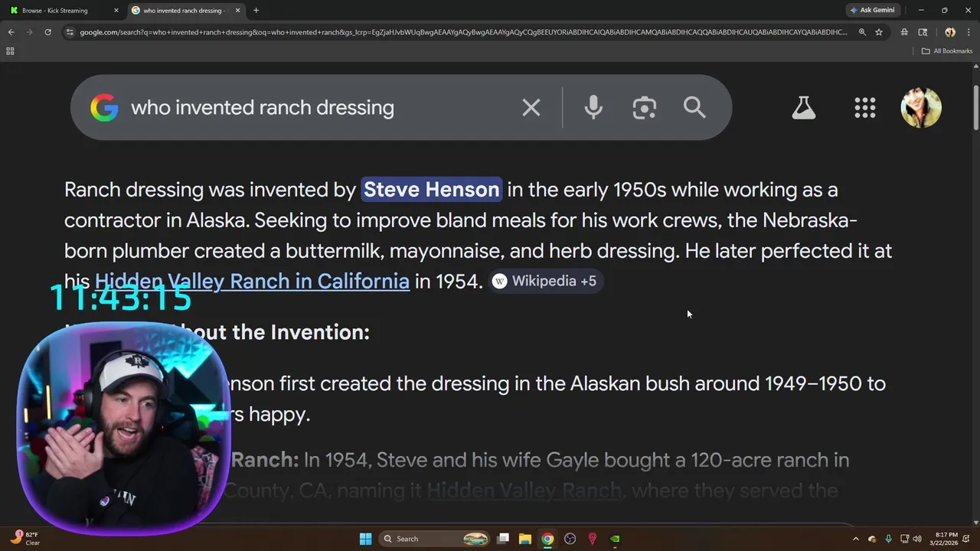Viewport: 980px width, 551px height.
Task: Bookmark this page with the star
Action: (879, 32)
